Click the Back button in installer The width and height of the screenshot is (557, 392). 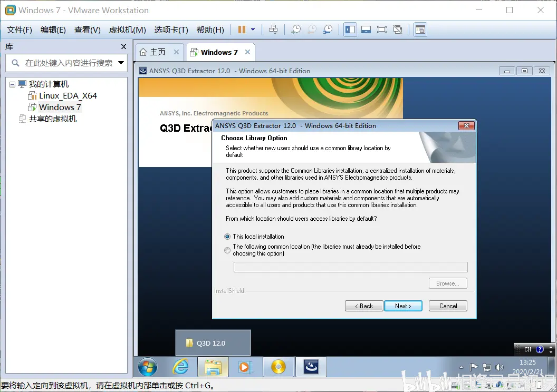tap(364, 306)
